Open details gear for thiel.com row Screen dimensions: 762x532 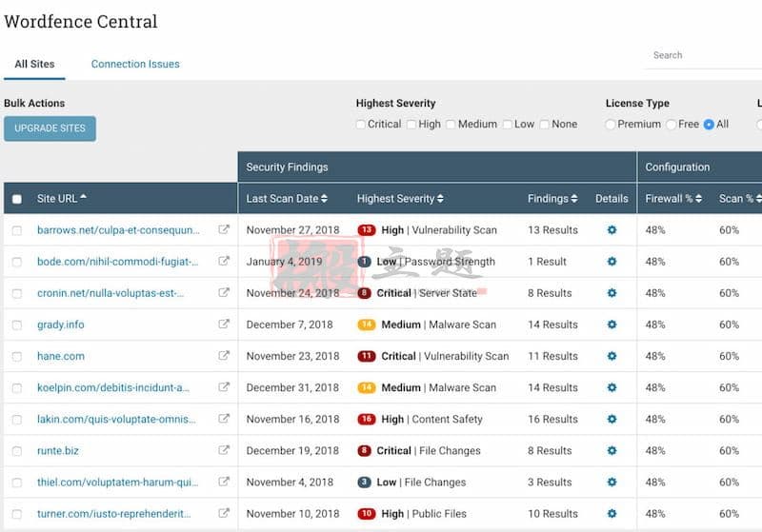(612, 482)
